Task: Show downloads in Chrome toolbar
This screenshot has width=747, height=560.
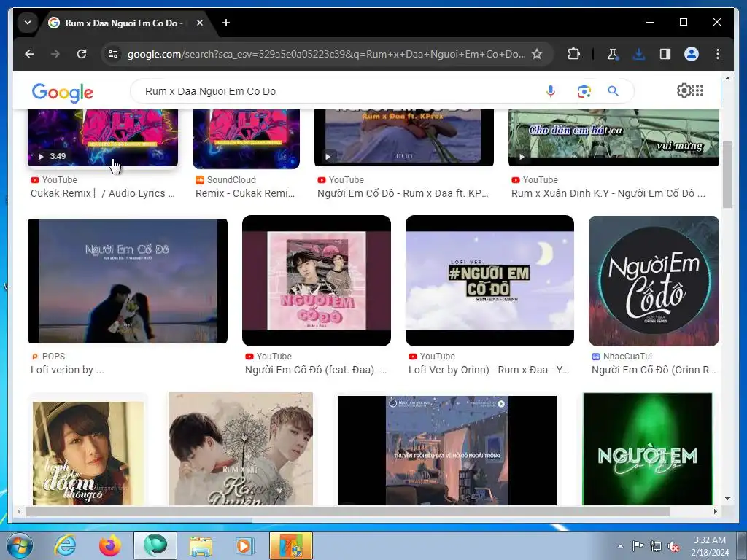Action: pyautogui.click(x=639, y=54)
